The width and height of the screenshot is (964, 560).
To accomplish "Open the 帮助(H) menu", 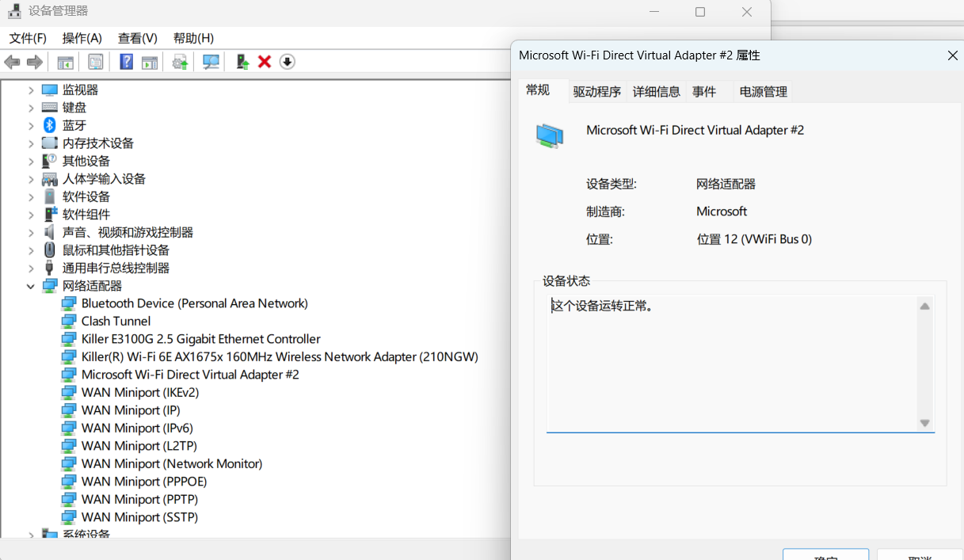I will [x=193, y=38].
